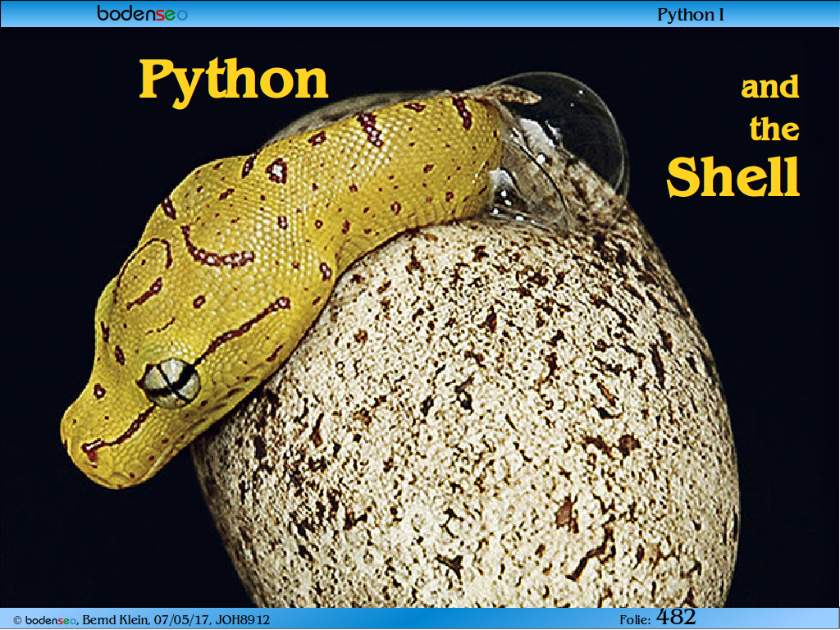
Task: Click the slide number 482
Action: 676,617
